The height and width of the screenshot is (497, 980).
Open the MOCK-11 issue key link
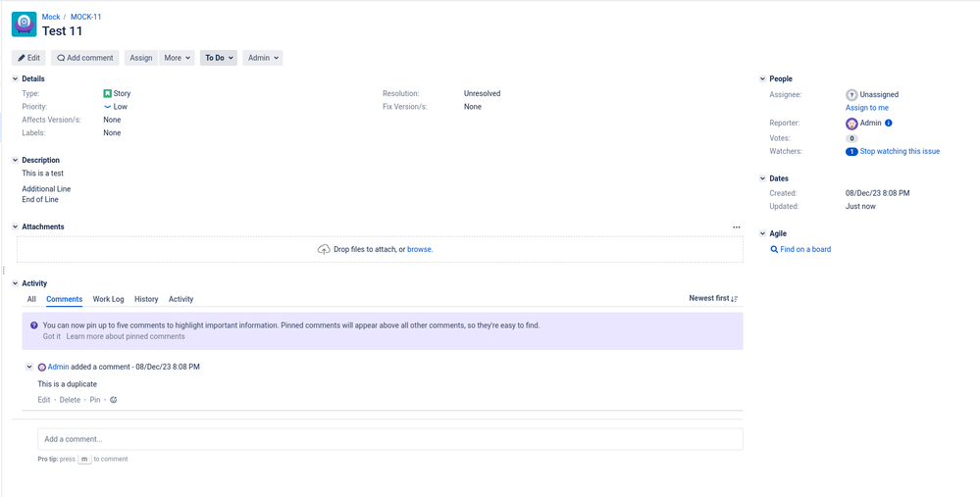(x=86, y=17)
